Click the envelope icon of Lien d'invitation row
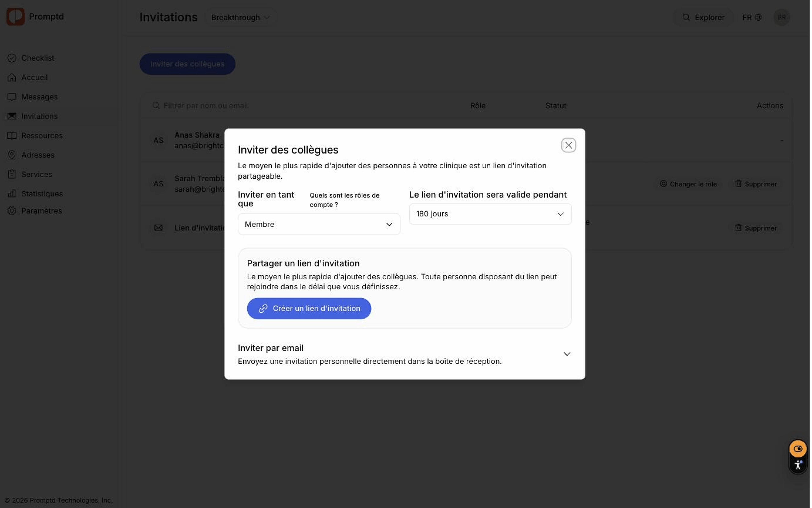 (159, 228)
